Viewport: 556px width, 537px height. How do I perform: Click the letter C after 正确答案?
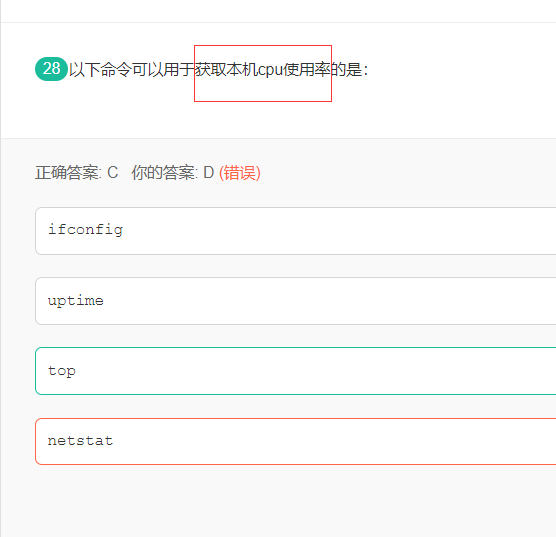pos(113,173)
